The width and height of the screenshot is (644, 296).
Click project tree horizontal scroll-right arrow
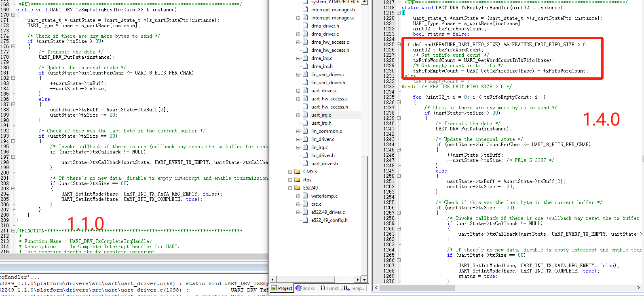357,279
